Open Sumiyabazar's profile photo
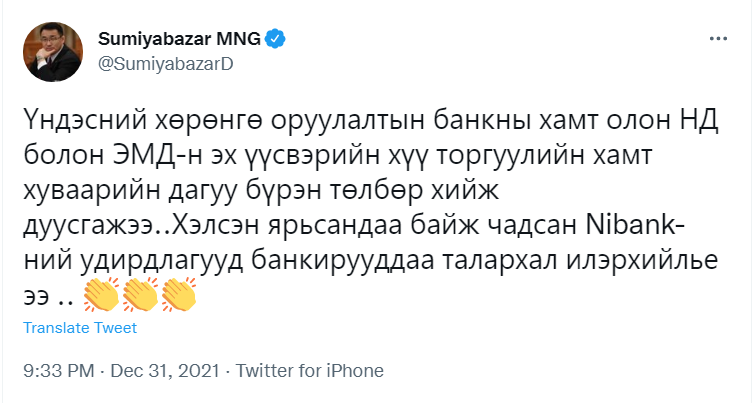 tap(52, 49)
